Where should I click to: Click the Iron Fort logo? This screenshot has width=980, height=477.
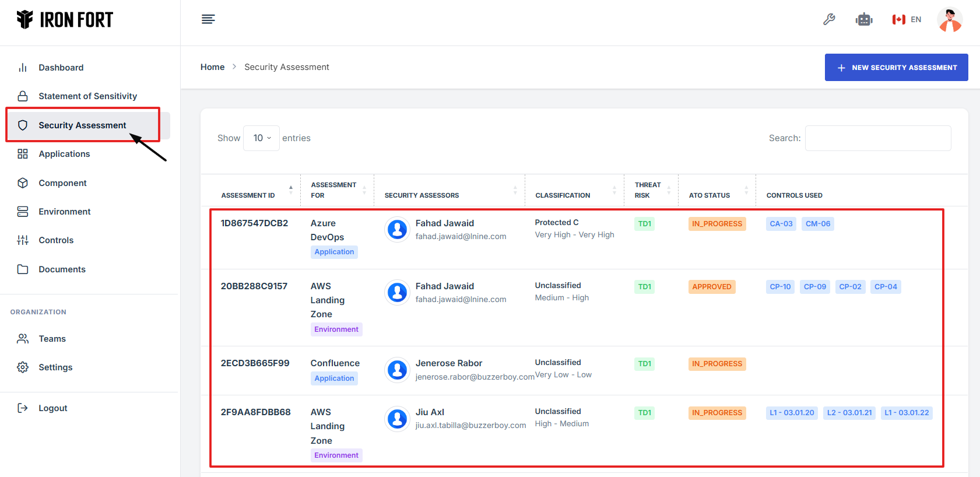pos(65,20)
